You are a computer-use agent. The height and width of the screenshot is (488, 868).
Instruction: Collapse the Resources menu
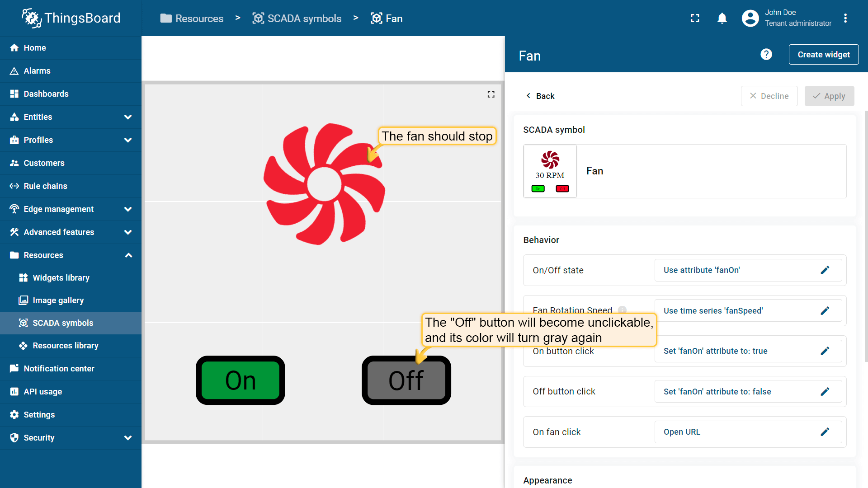pyautogui.click(x=128, y=255)
